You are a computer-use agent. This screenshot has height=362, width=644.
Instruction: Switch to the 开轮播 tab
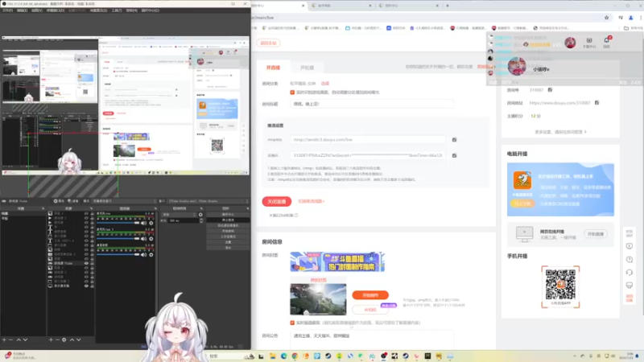tap(307, 68)
